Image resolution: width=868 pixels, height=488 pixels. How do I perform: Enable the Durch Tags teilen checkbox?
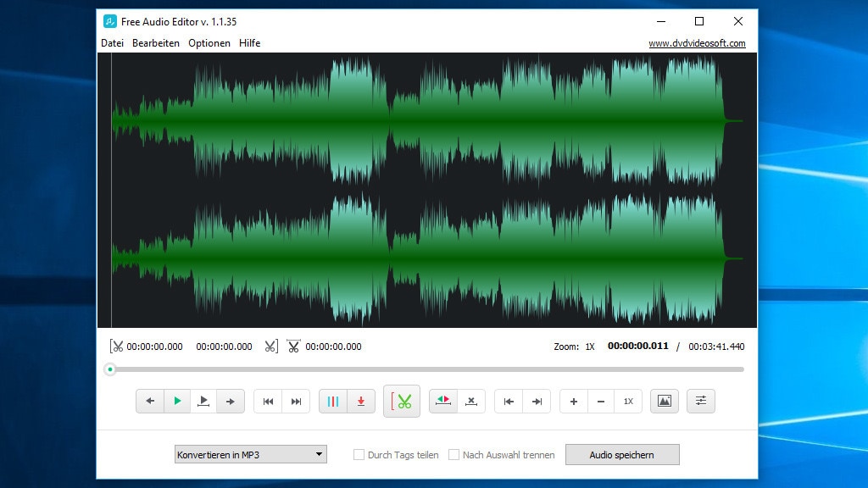pyautogui.click(x=359, y=454)
